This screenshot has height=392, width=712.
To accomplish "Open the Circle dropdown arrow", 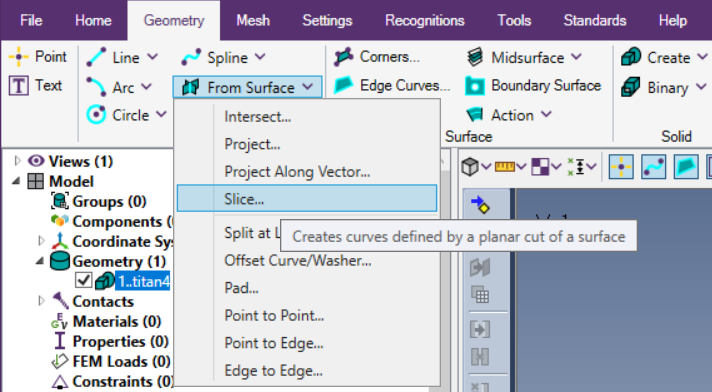I will point(161,114).
